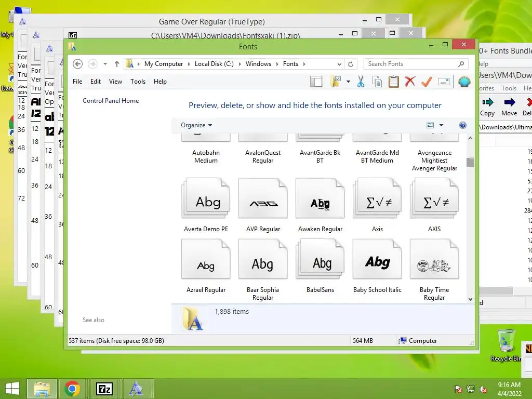532x399 pixels.
Task: Click the AvantGarde Bk BT label
Action: pyautogui.click(x=320, y=156)
